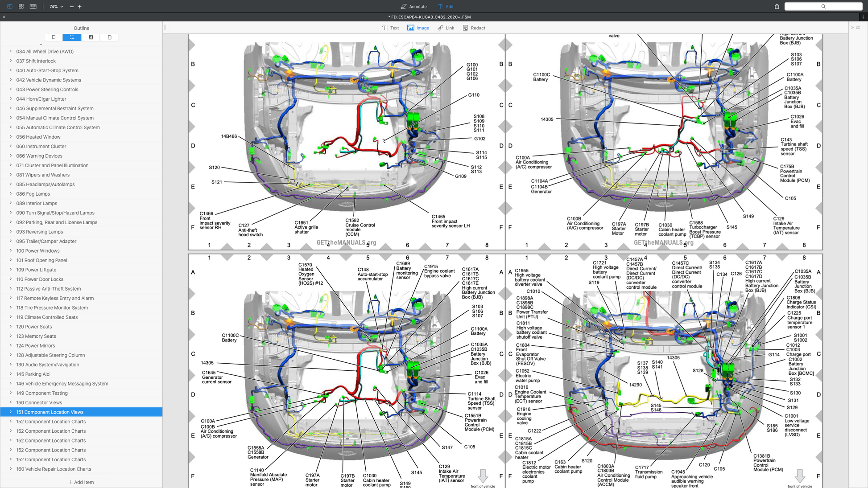Switch to thumbnail grid view
868x488 pixels.
pyautogui.click(x=21, y=7)
